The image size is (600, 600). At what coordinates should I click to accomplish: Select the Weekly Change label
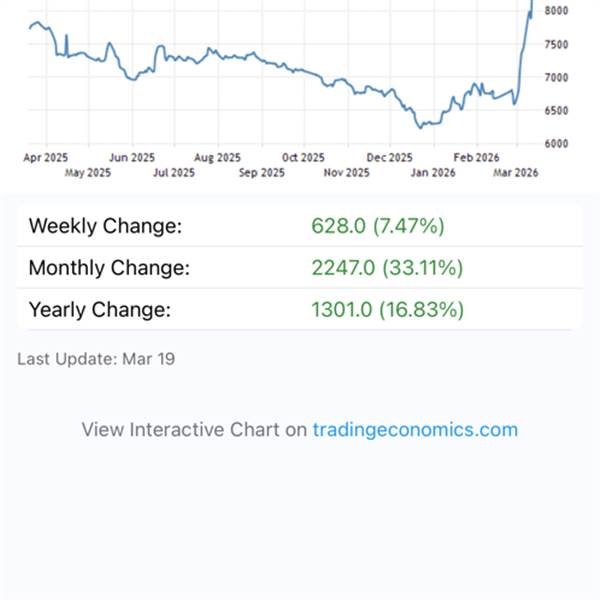105,226
